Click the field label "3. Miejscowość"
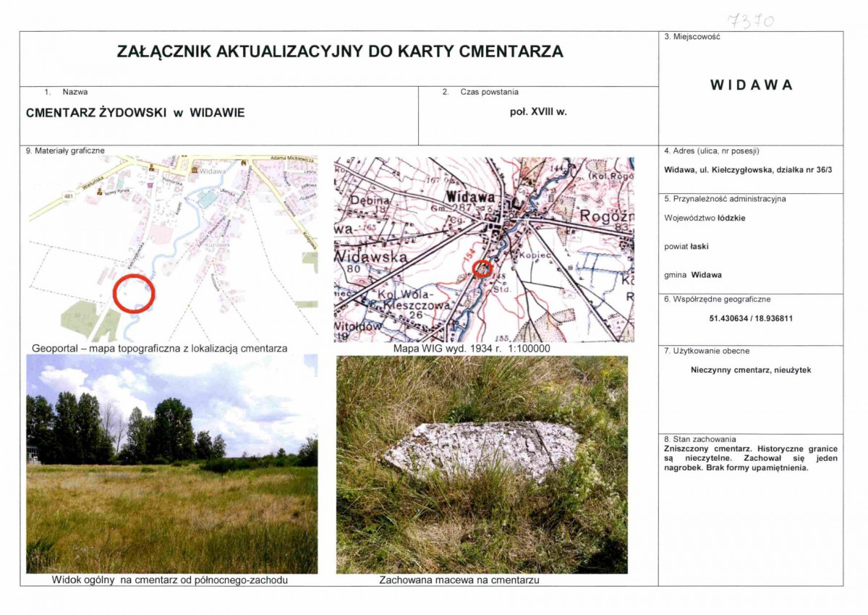This screenshot has width=868, height=615. 692,36
